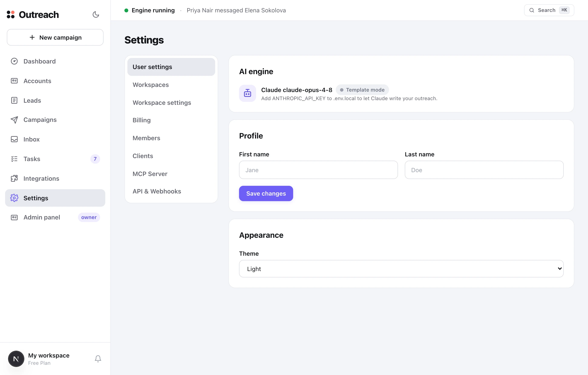The image size is (588, 375).
Task: Open the Theme dropdown
Action: [x=401, y=268]
